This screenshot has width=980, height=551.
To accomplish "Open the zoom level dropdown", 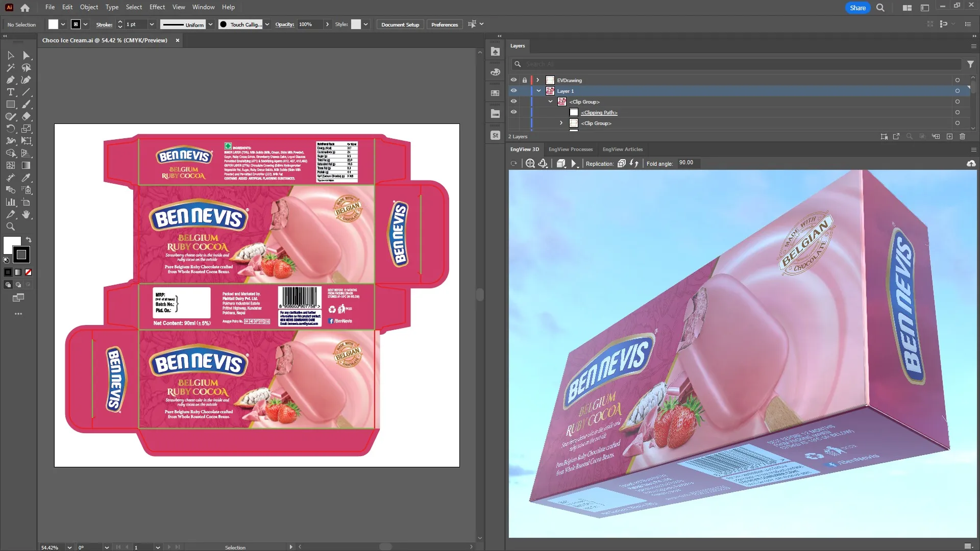I will [x=69, y=547].
